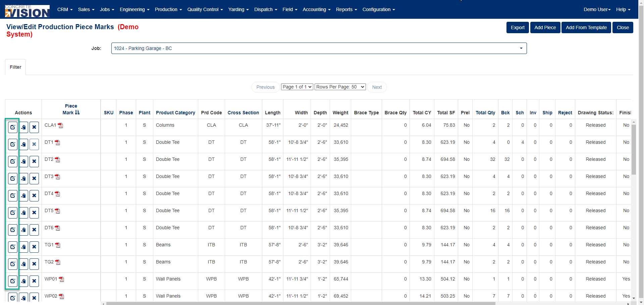644x305 pixels.
Task: Click the Product Category column header
Action: tap(175, 113)
